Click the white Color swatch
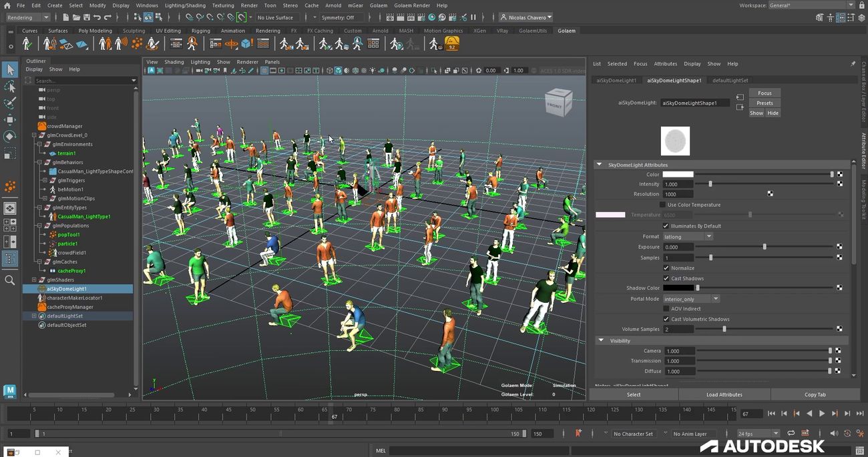Image resolution: width=868 pixels, height=457 pixels. click(x=678, y=175)
